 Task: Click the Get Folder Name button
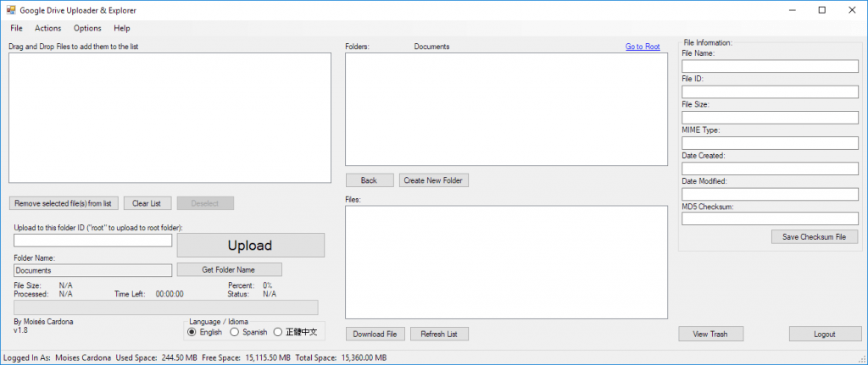229,269
